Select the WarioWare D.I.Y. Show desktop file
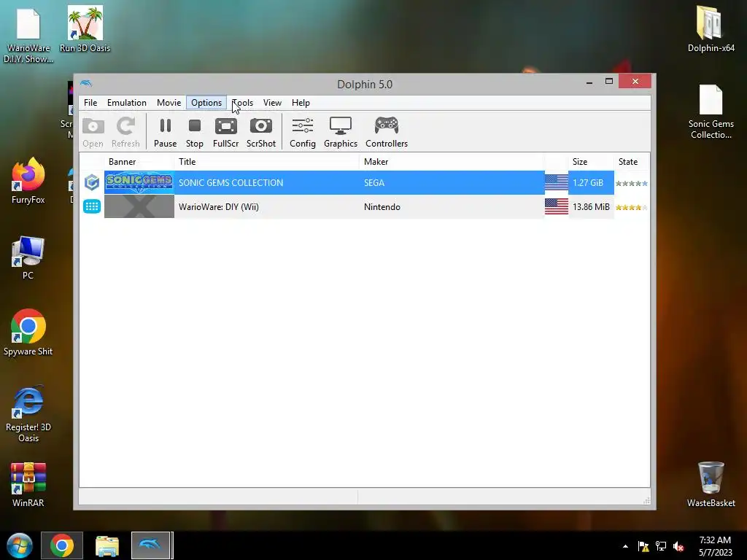This screenshot has height=560, width=747. [28, 36]
